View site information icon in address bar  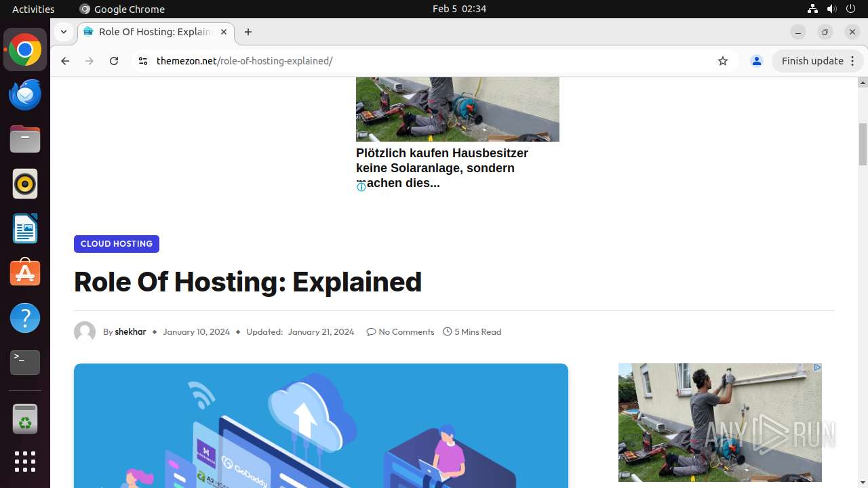coord(142,61)
